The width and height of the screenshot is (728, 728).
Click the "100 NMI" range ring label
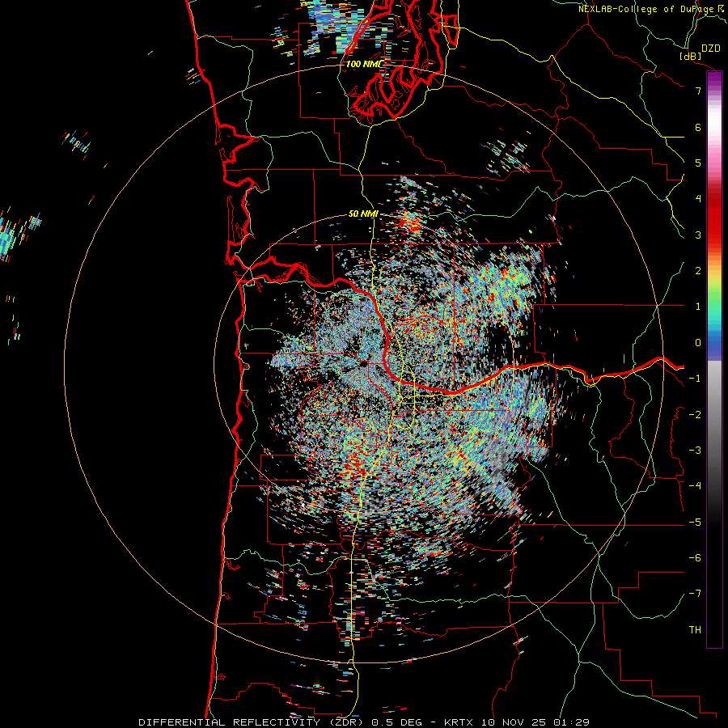pyautogui.click(x=364, y=64)
